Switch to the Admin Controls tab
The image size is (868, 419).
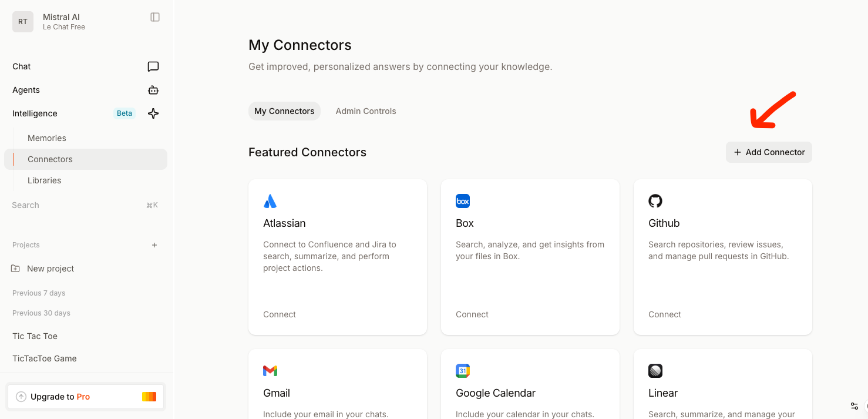[x=365, y=110]
